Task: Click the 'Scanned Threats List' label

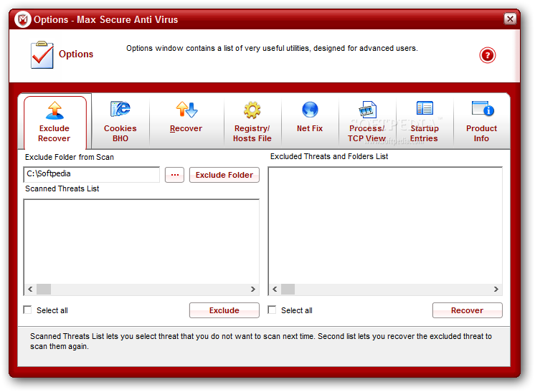Action: tap(62, 188)
